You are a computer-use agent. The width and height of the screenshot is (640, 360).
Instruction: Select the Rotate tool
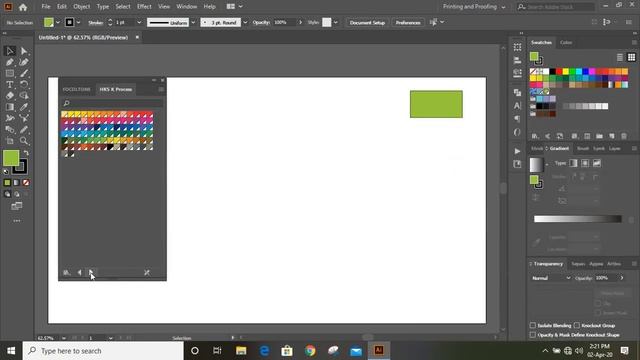(x=24, y=84)
